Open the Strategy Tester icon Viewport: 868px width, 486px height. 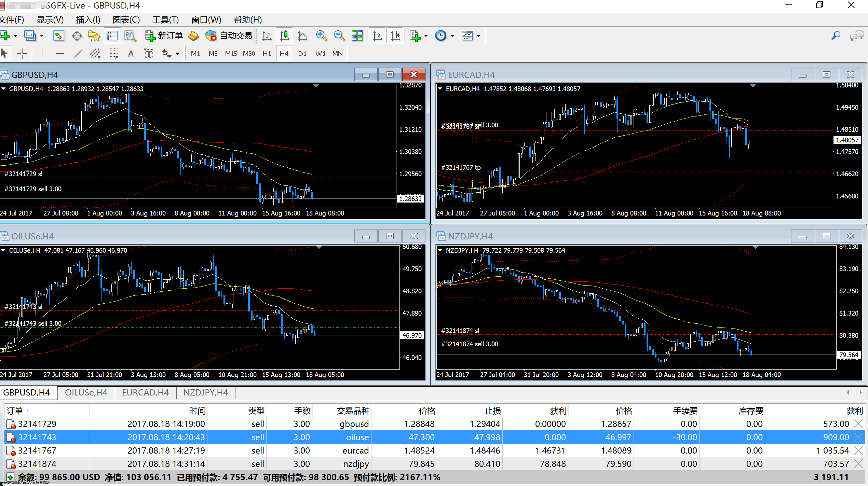tap(130, 36)
